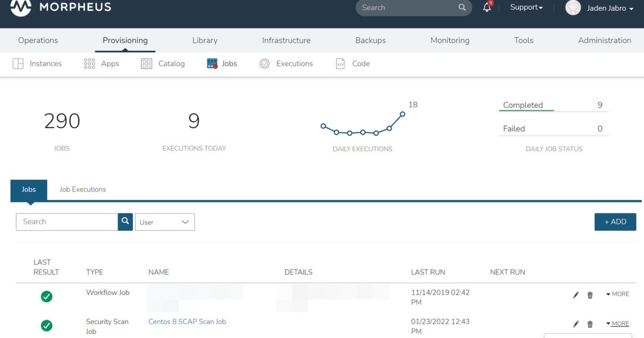Switch to the Job Executions tab
The height and width of the screenshot is (338, 644).
pos(82,189)
